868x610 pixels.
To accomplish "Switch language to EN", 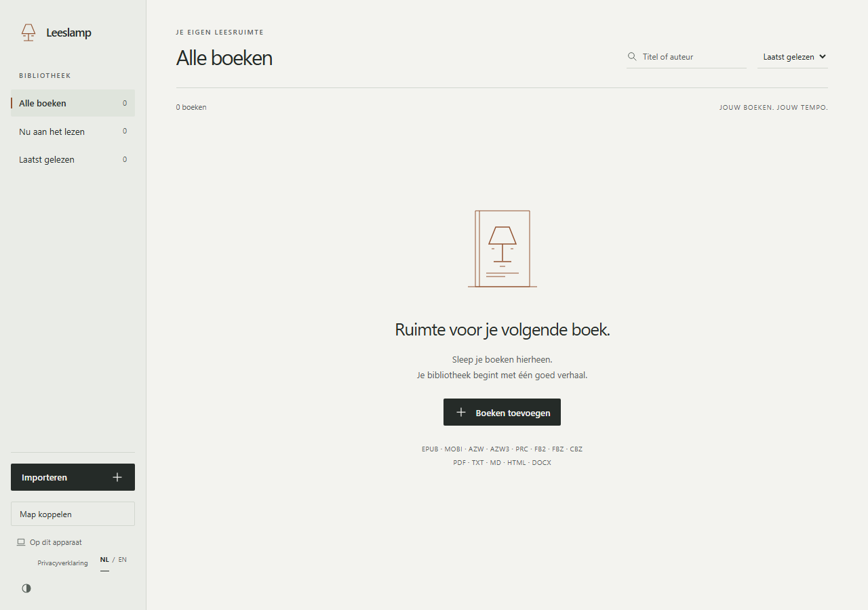I will point(122,560).
